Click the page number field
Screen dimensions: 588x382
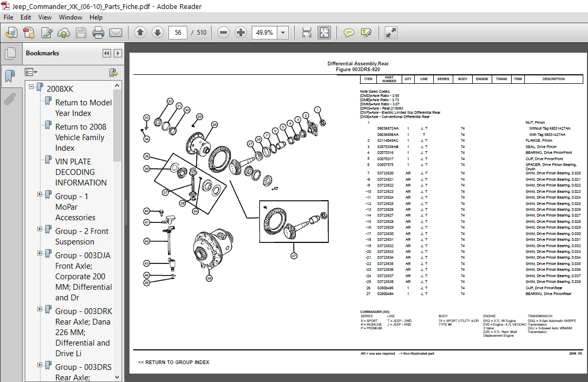pos(178,33)
